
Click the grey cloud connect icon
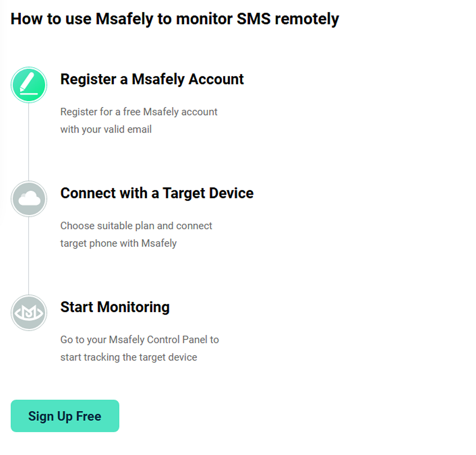[29, 199]
